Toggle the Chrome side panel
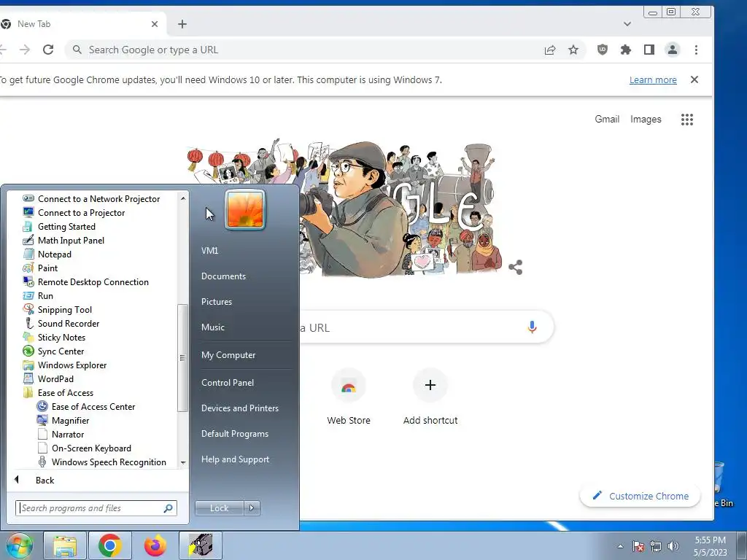 click(x=649, y=50)
